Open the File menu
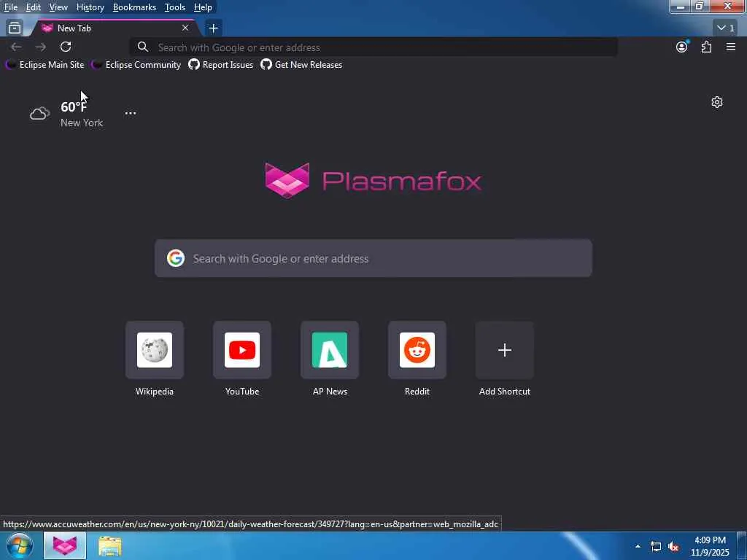The height and width of the screenshot is (560, 747). click(x=11, y=7)
